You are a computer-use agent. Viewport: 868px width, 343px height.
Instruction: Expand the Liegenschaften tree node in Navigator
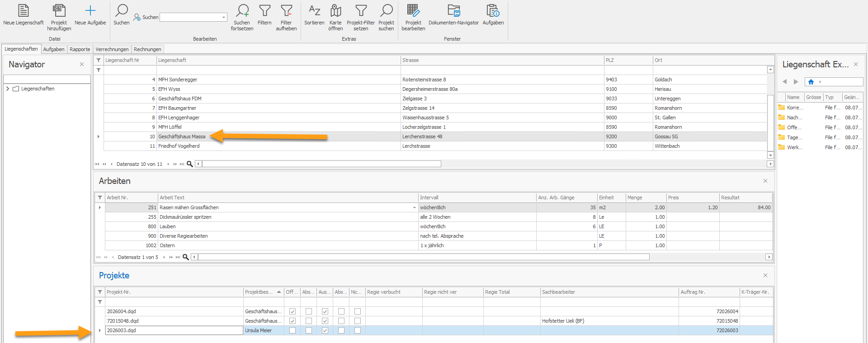pyautogui.click(x=8, y=89)
